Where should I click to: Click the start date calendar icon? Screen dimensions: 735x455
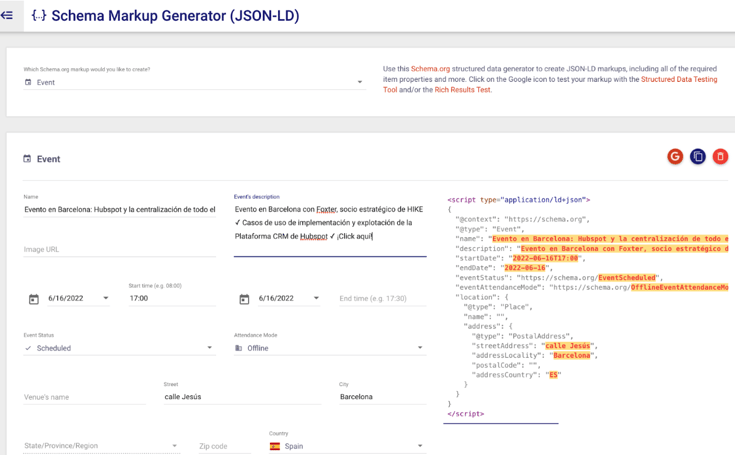34,299
